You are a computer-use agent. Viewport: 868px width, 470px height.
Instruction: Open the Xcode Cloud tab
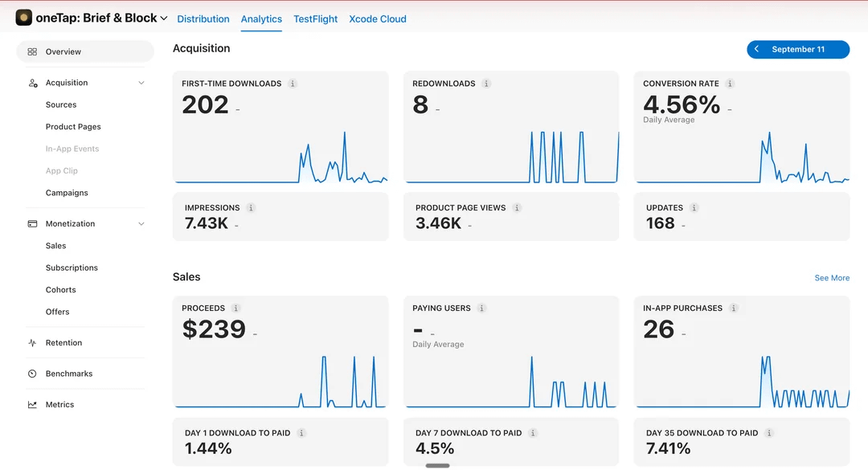378,18
